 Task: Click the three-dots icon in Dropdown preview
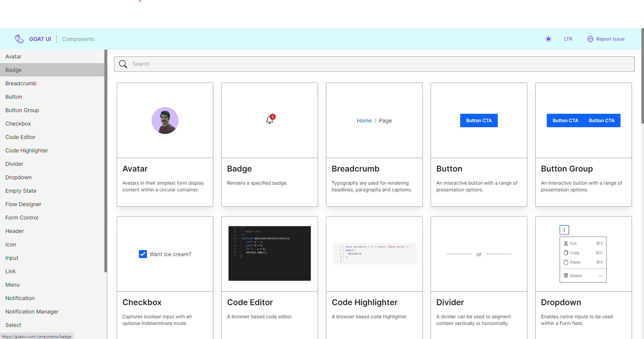point(564,230)
